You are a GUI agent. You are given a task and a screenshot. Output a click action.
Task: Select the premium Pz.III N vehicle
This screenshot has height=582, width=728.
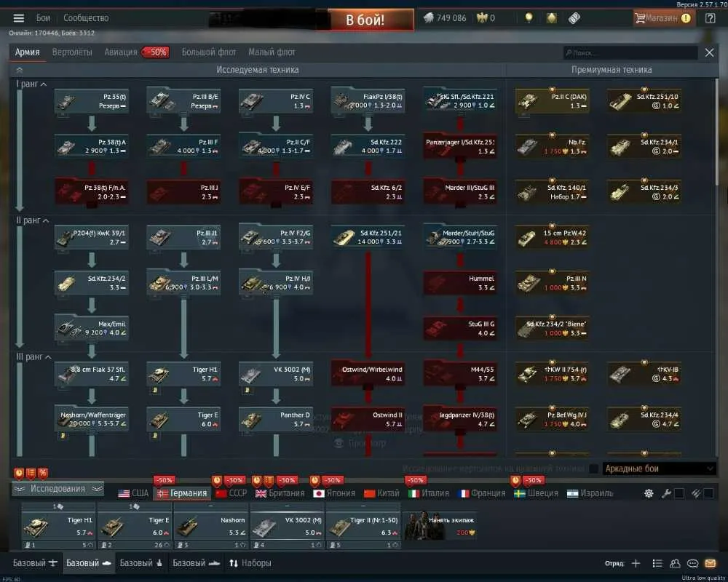(552, 283)
